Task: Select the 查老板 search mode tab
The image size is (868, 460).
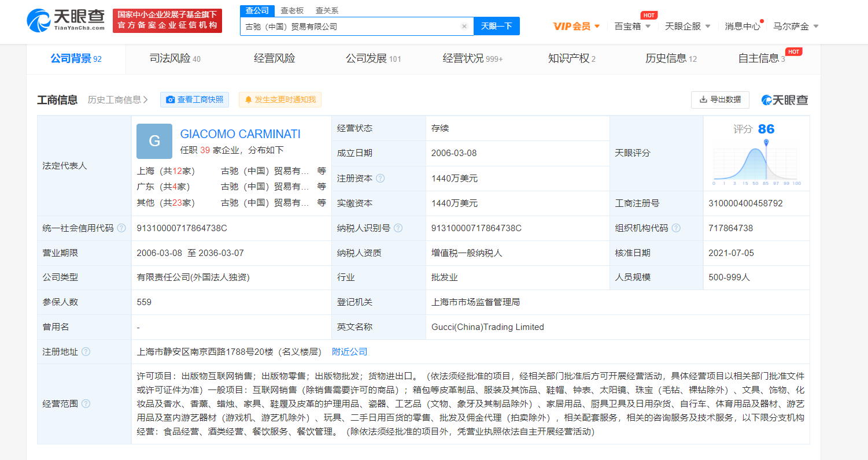Action: (292, 10)
